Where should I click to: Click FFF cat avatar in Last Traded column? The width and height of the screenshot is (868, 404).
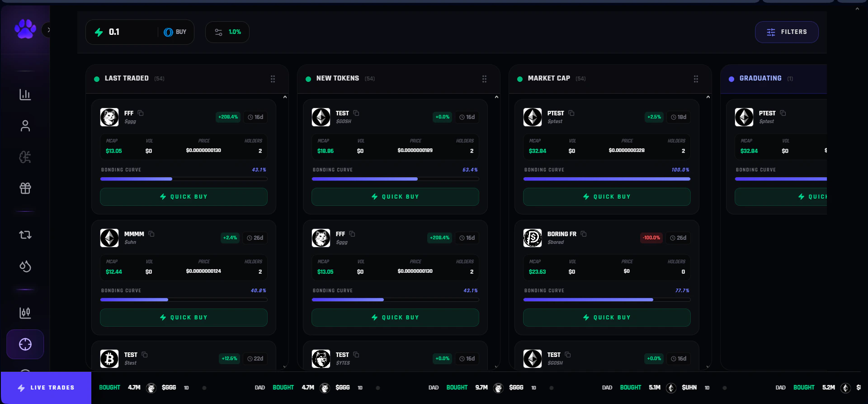point(109,117)
